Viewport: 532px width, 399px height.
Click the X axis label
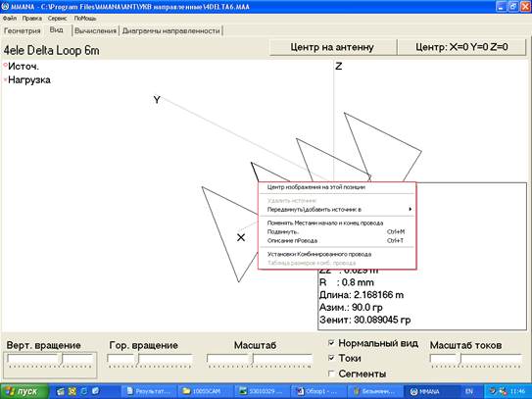pyautogui.click(x=241, y=237)
